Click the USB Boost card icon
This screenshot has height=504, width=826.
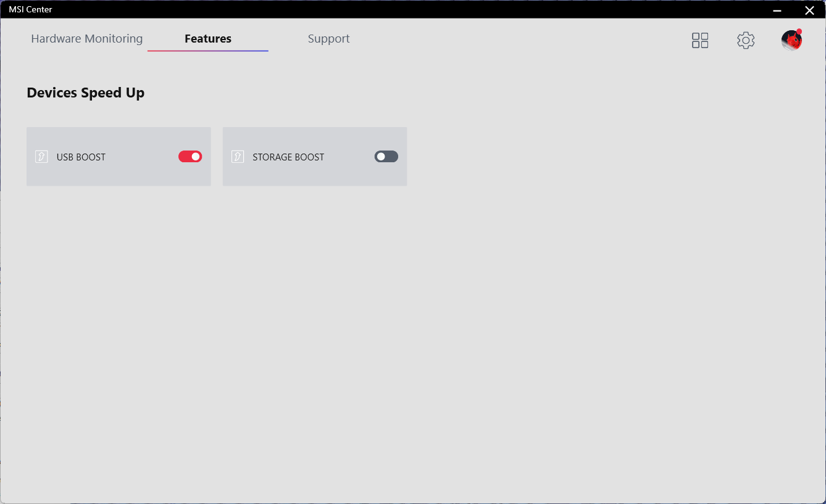click(x=41, y=157)
